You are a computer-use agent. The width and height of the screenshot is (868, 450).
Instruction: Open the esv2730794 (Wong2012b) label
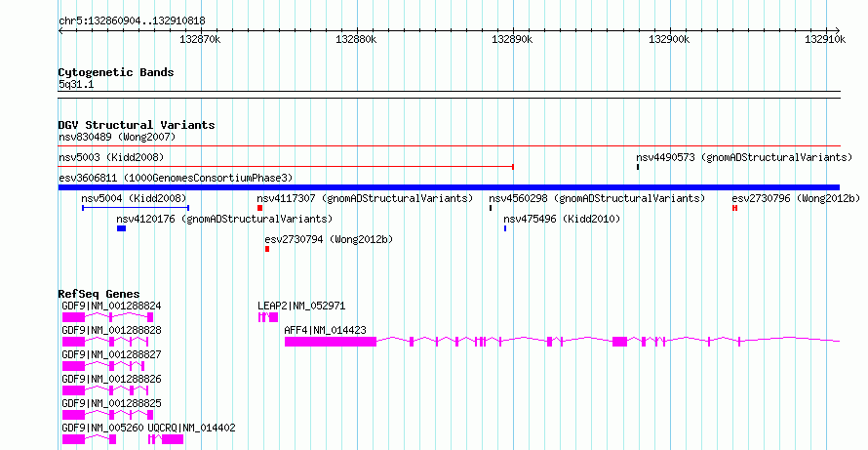coord(329,239)
